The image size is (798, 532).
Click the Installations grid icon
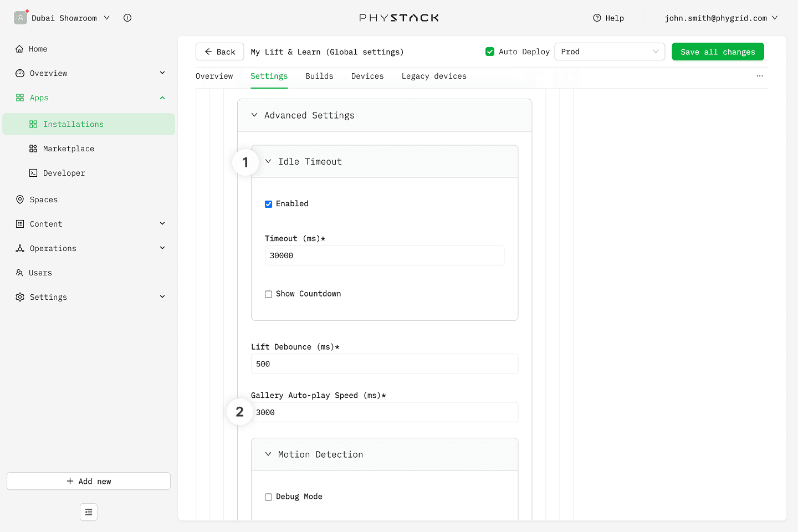(x=33, y=124)
